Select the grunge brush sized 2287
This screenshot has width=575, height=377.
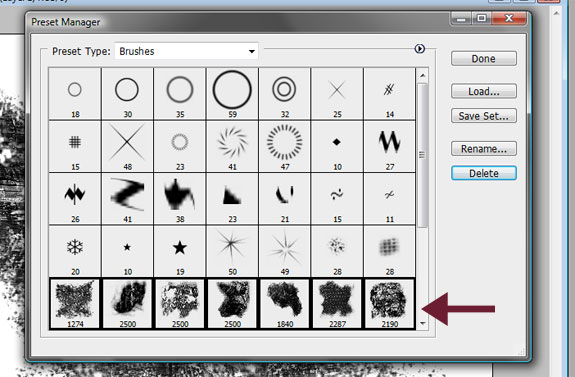tap(337, 304)
